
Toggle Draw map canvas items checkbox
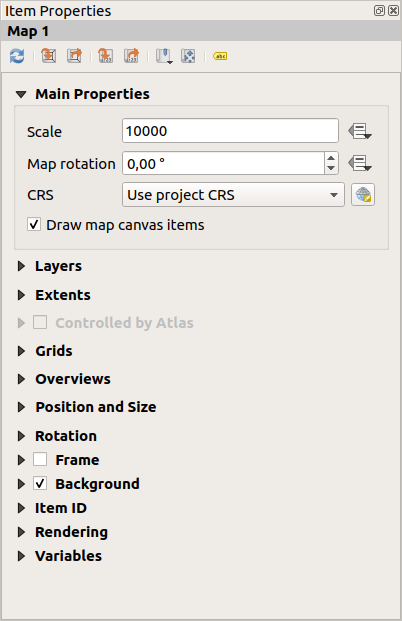34,225
